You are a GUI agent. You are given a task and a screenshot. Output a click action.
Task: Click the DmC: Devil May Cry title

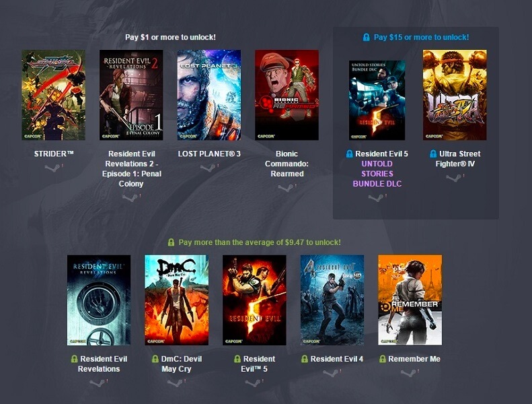181,364
